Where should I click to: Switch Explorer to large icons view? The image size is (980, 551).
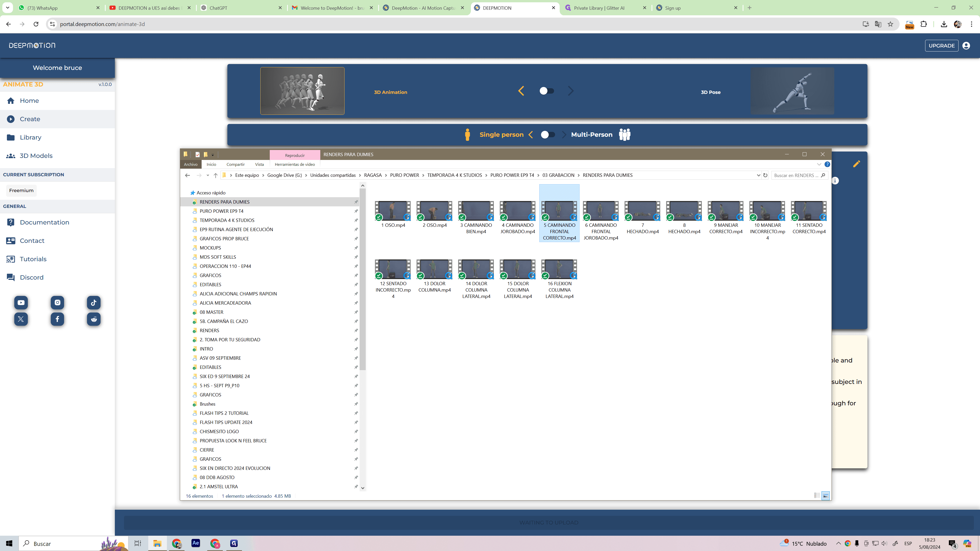coord(826,495)
